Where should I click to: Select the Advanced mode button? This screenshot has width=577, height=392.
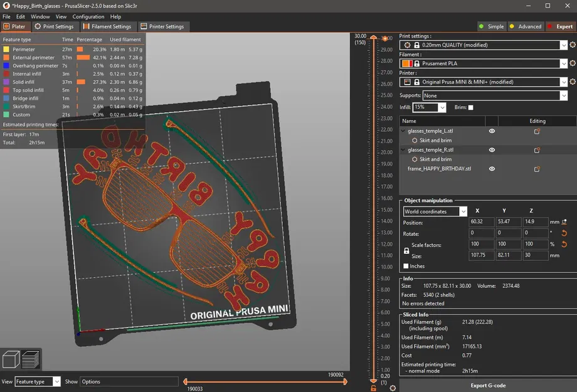pyautogui.click(x=526, y=26)
